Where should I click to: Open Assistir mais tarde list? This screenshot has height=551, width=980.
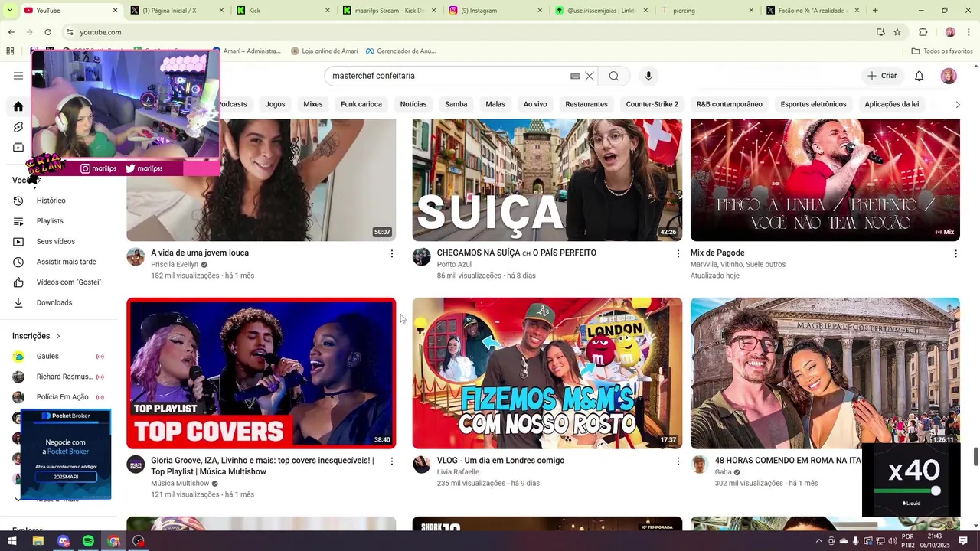point(66,262)
